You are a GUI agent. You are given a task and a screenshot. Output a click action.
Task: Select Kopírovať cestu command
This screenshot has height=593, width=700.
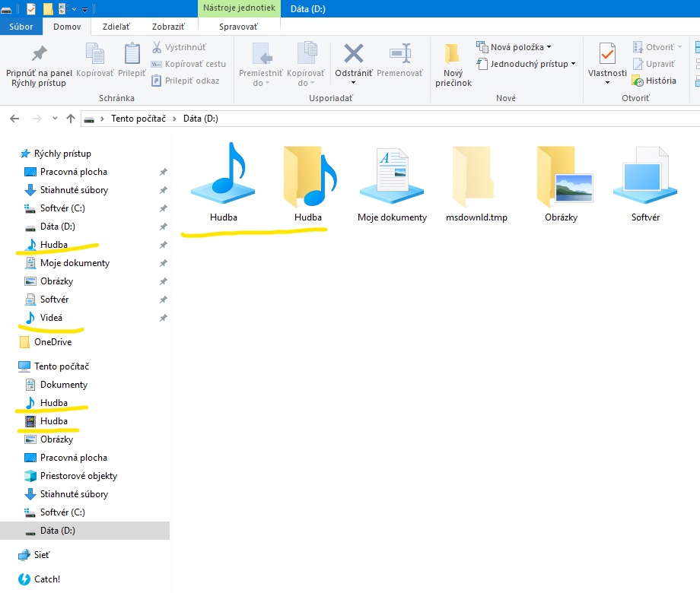pos(189,64)
